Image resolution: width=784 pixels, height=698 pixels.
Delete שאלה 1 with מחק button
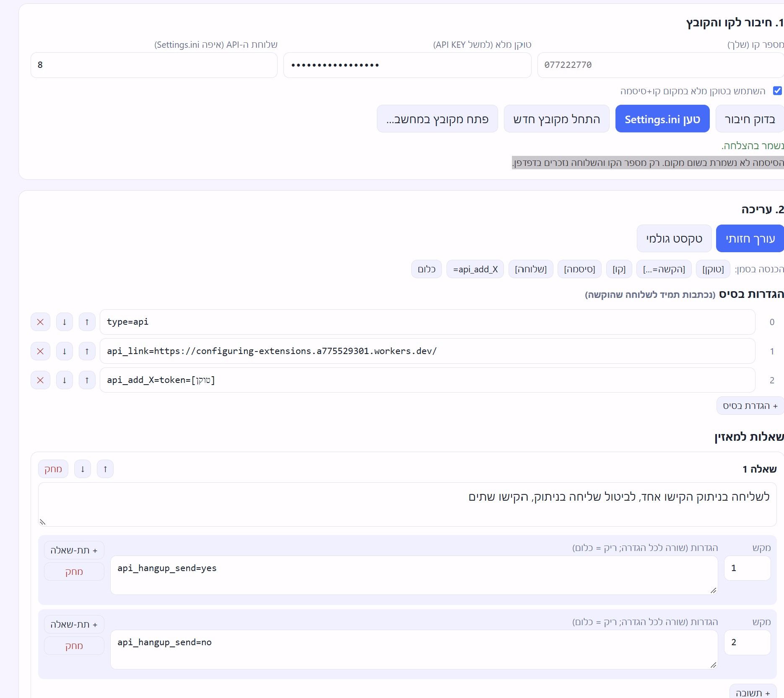coord(53,469)
